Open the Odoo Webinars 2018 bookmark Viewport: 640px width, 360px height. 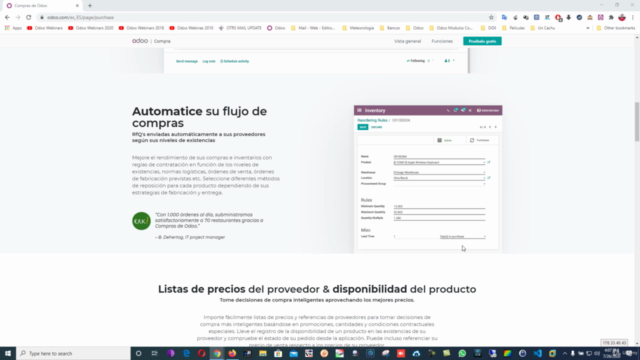[x=141, y=28]
